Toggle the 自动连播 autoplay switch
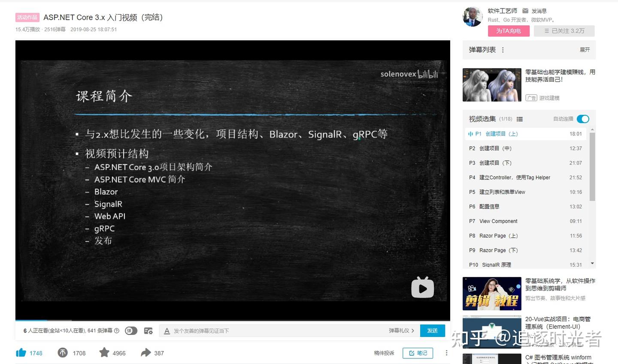This screenshot has width=618, height=364. pyautogui.click(x=583, y=119)
